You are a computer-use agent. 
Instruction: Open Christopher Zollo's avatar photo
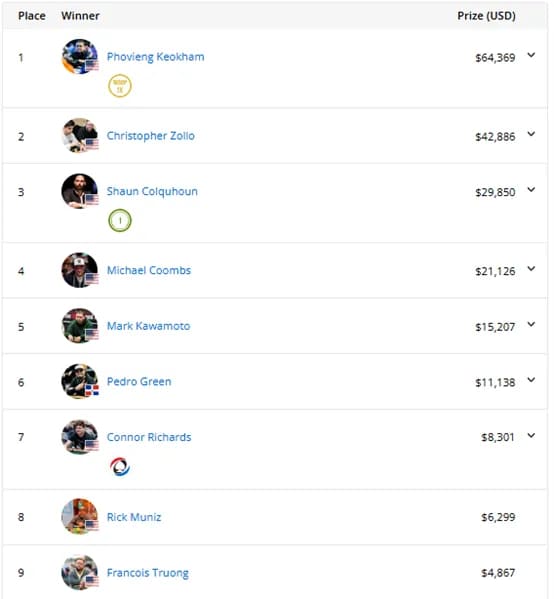tap(79, 136)
